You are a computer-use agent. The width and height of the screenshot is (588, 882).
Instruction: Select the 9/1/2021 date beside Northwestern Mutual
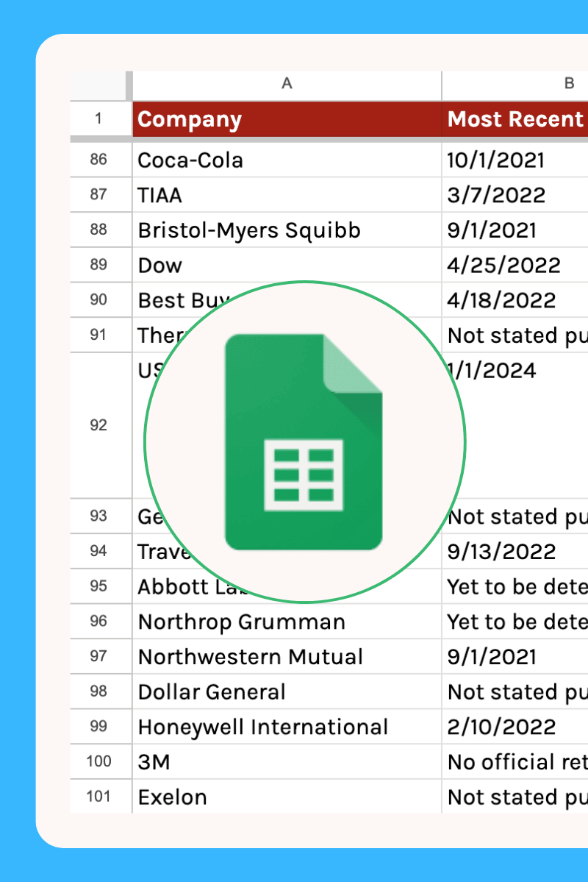(515, 656)
